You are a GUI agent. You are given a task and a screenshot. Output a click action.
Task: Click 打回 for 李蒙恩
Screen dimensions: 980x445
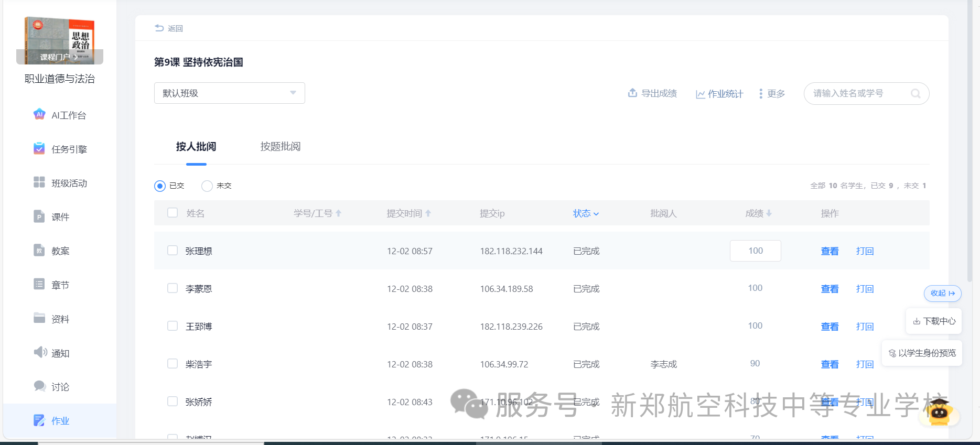click(865, 289)
